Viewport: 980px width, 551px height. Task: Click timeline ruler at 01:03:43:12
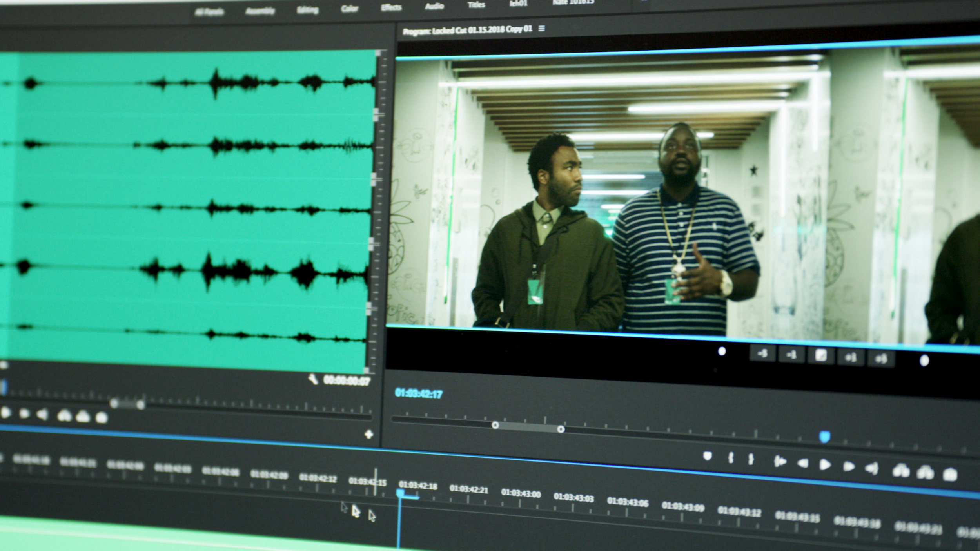740,512
